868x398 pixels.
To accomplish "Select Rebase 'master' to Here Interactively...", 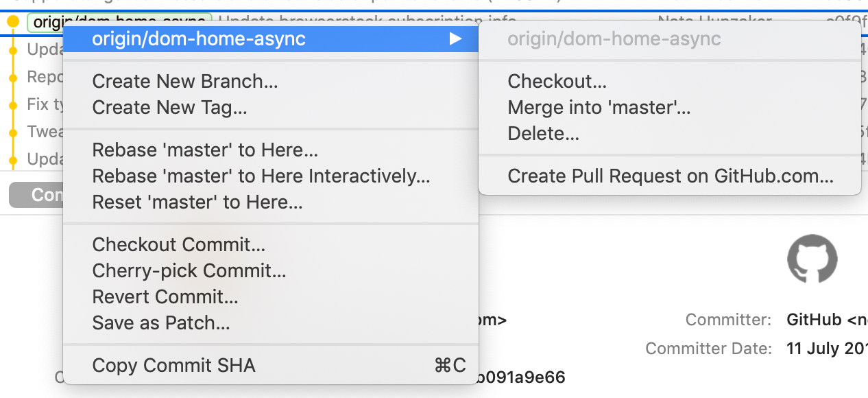I will click(270, 176).
